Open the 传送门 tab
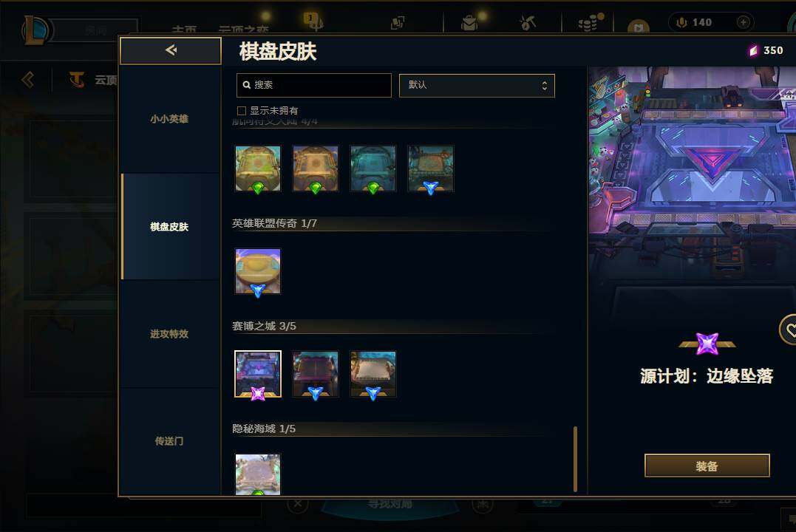The image size is (796, 532). click(x=169, y=441)
